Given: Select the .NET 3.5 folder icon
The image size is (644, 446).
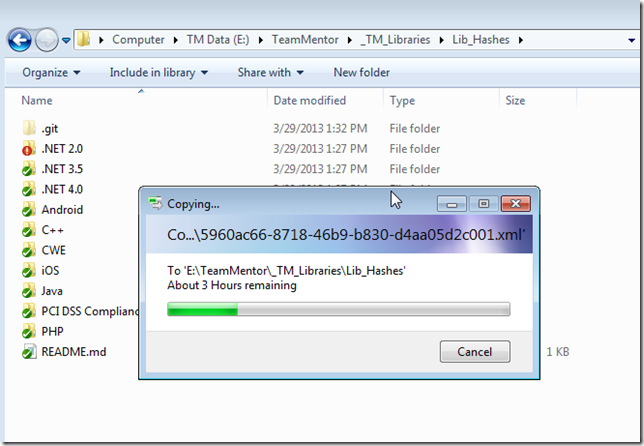Looking at the screenshot, I should [29, 169].
